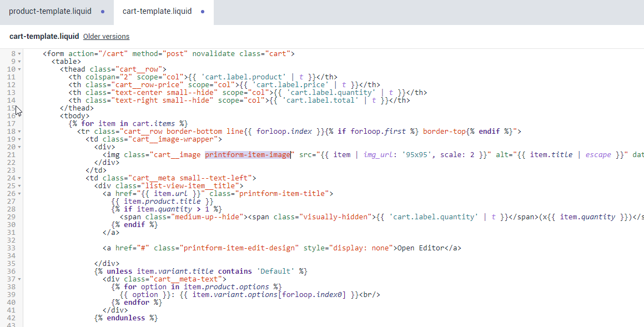The width and height of the screenshot is (644, 327).
Task: Collapse the cart__meta-text div at line 37
Action: click(19, 279)
